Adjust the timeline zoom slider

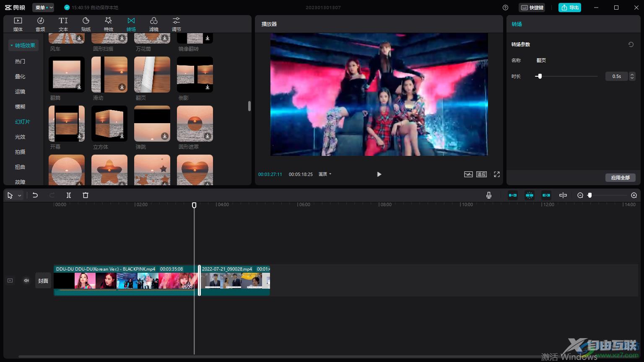click(589, 195)
